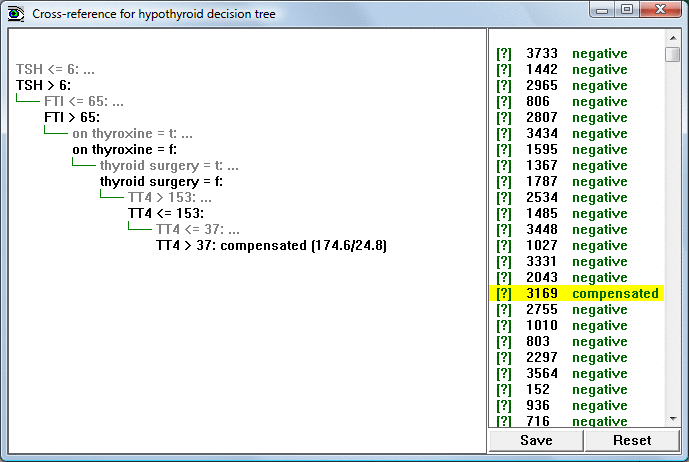The image size is (689, 462).
Task: Click the [?] marker for case 3733
Action: [504, 54]
